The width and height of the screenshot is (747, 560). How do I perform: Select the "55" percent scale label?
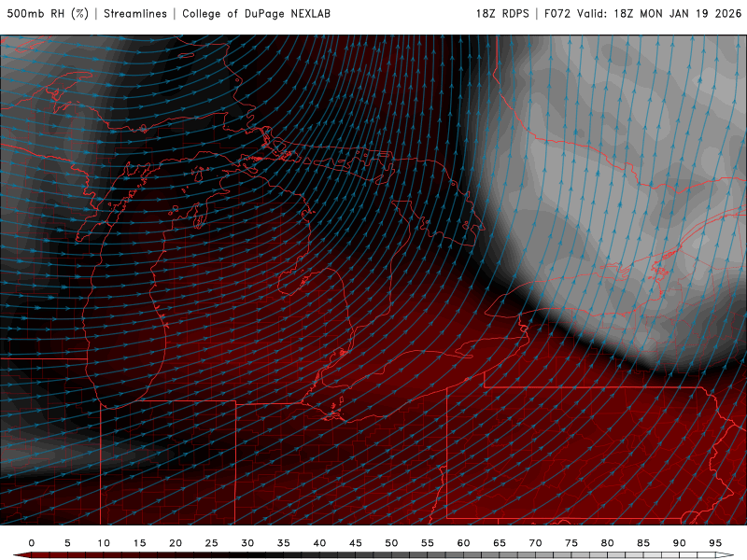428,543
